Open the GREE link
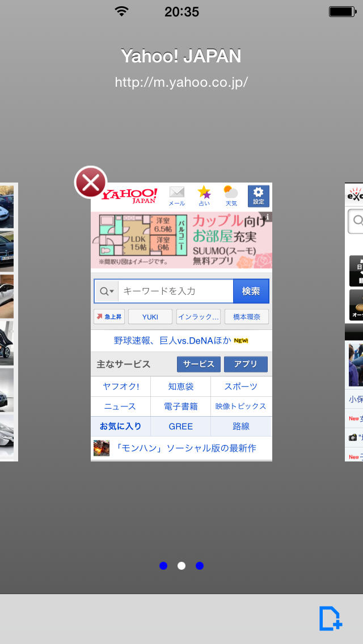The width and height of the screenshot is (363, 644). pos(180,426)
